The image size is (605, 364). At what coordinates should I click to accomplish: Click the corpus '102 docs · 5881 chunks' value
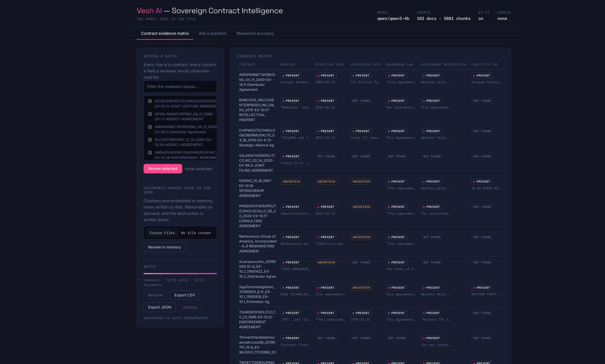tap(444, 19)
